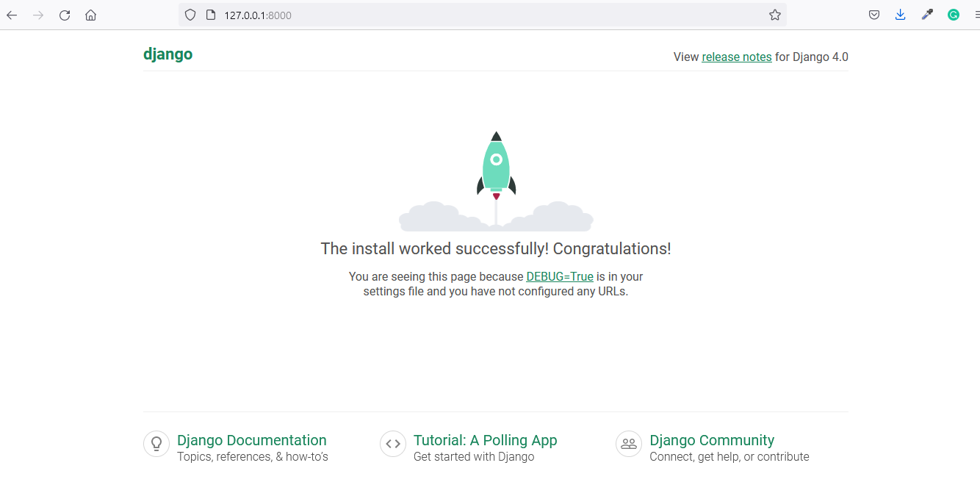Click the rocket launch illustration

tap(496, 181)
